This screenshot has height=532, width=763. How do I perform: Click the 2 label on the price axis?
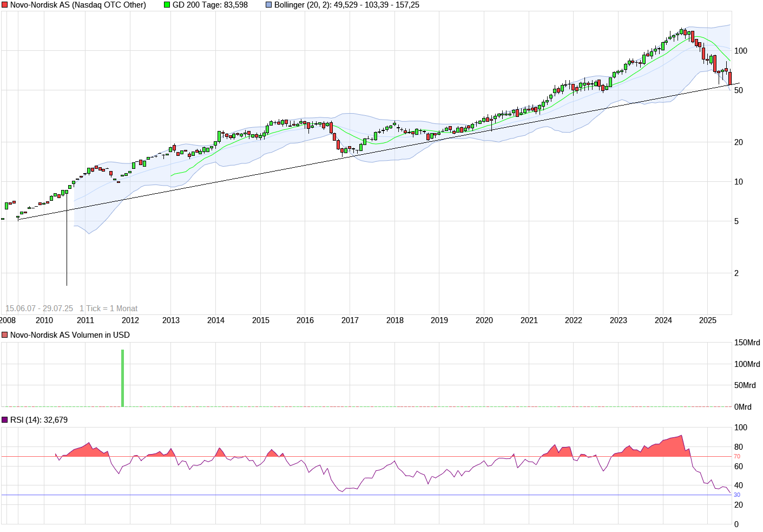click(x=736, y=273)
